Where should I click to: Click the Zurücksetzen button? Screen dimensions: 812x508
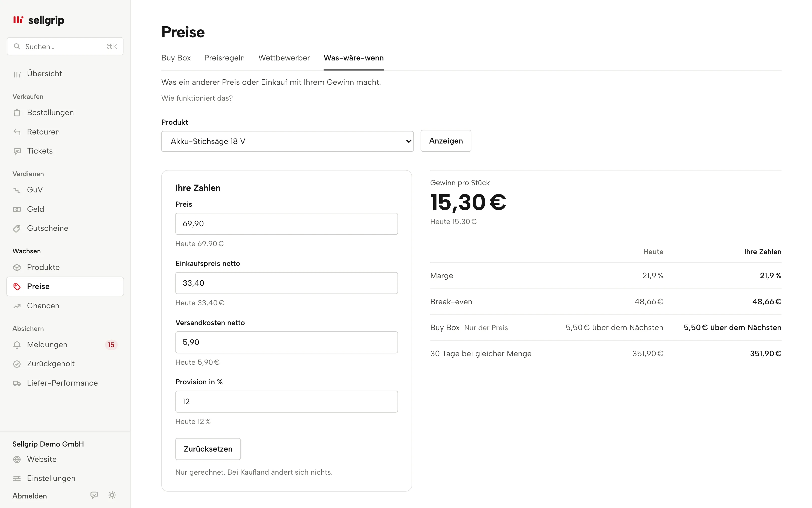pos(208,449)
